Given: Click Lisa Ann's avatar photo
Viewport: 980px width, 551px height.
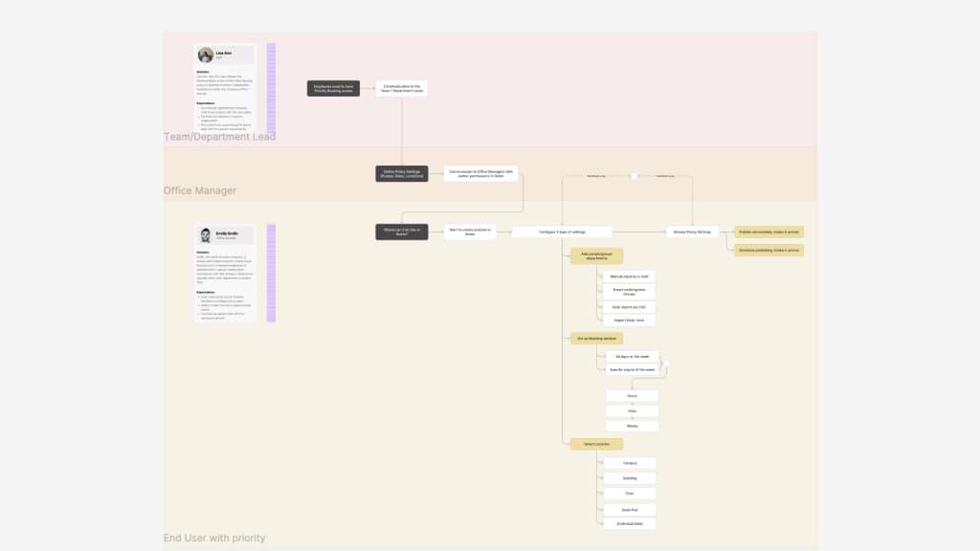Looking at the screenshot, I should [x=206, y=55].
